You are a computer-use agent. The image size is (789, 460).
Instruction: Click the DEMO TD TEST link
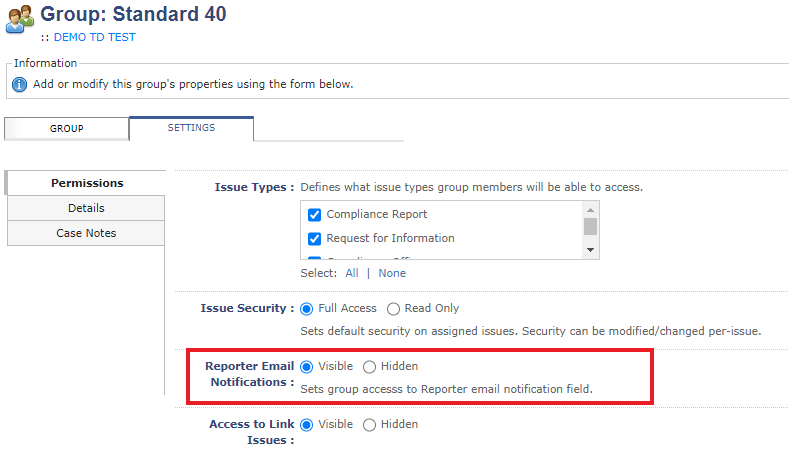point(95,37)
